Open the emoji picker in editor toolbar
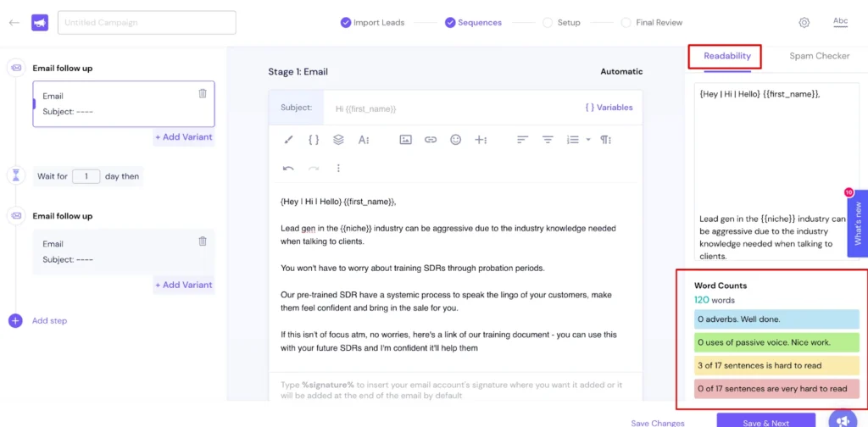This screenshot has height=427, width=868. tap(456, 140)
